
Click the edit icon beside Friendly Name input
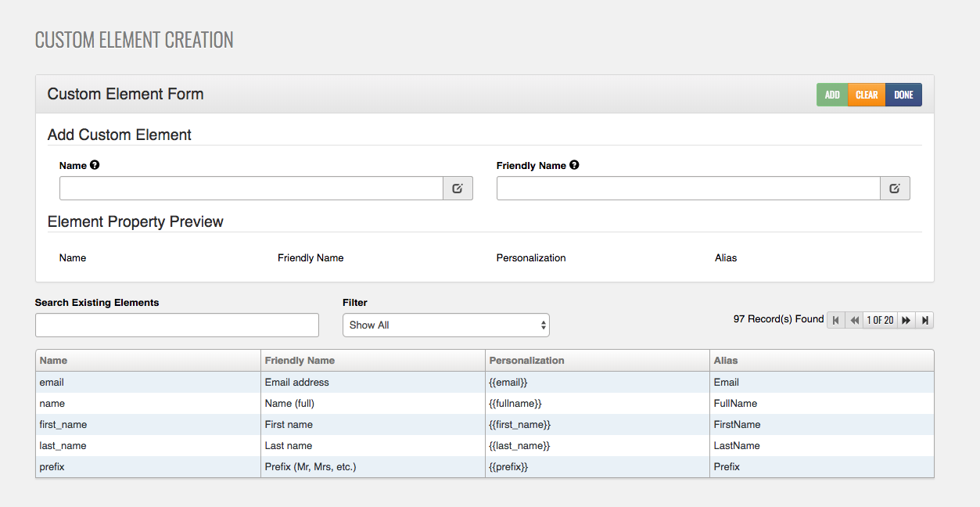pyautogui.click(x=895, y=189)
